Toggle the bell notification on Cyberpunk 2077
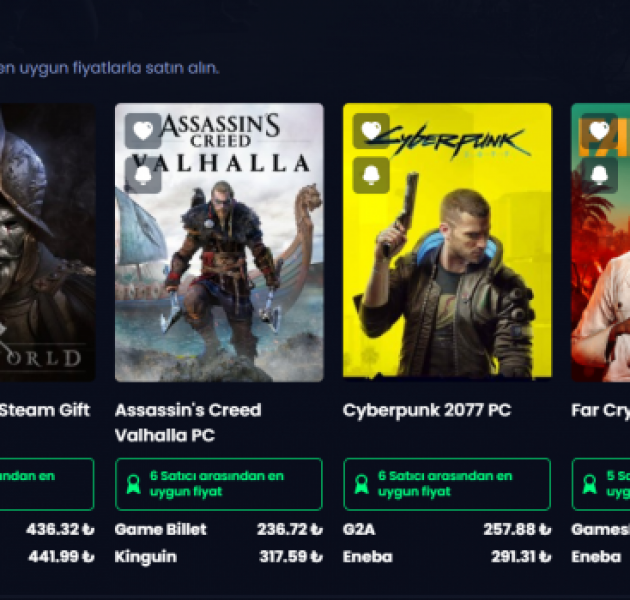 tap(371, 175)
